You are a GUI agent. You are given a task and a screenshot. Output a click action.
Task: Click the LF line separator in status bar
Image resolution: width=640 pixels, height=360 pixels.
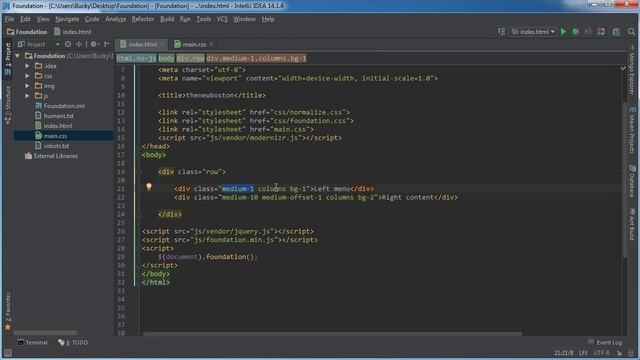pos(583,353)
